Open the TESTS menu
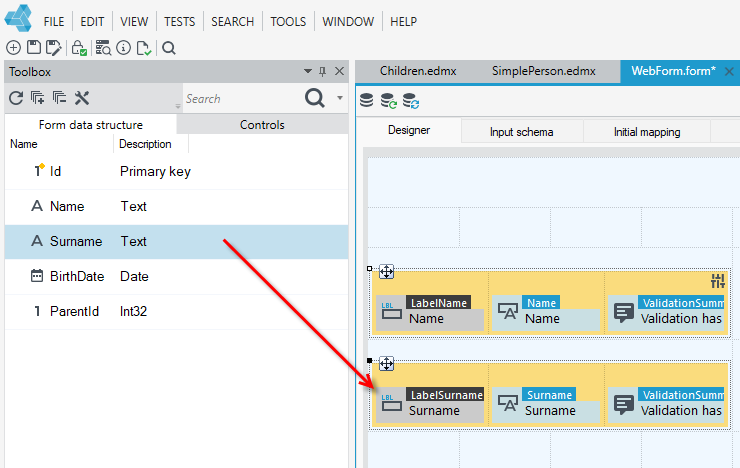 tap(179, 22)
